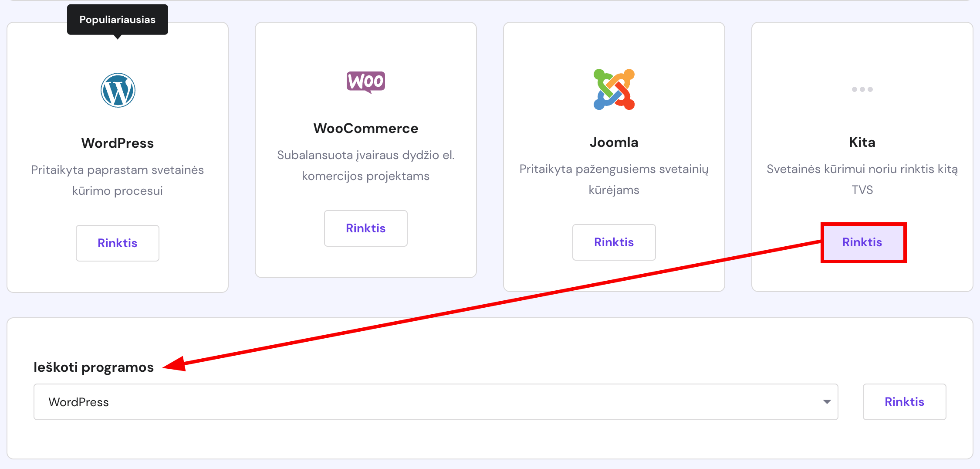Click the WooCommerce logo icon

pyautogui.click(x=366, y=82)
